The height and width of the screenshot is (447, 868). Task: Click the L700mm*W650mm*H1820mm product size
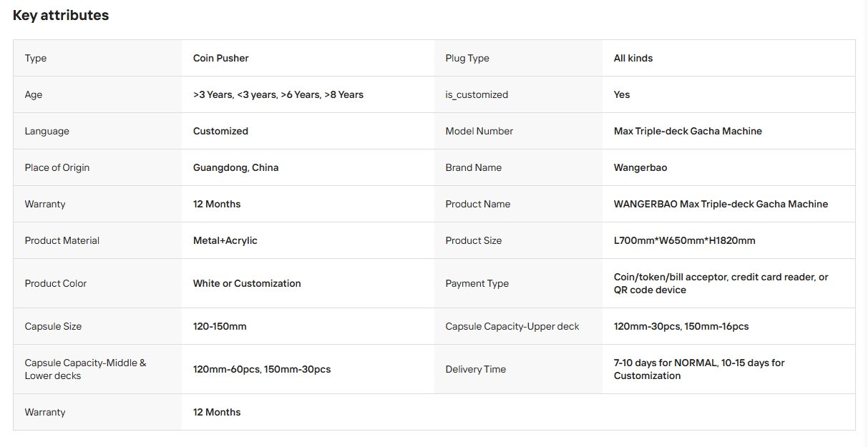coord(685,240)
